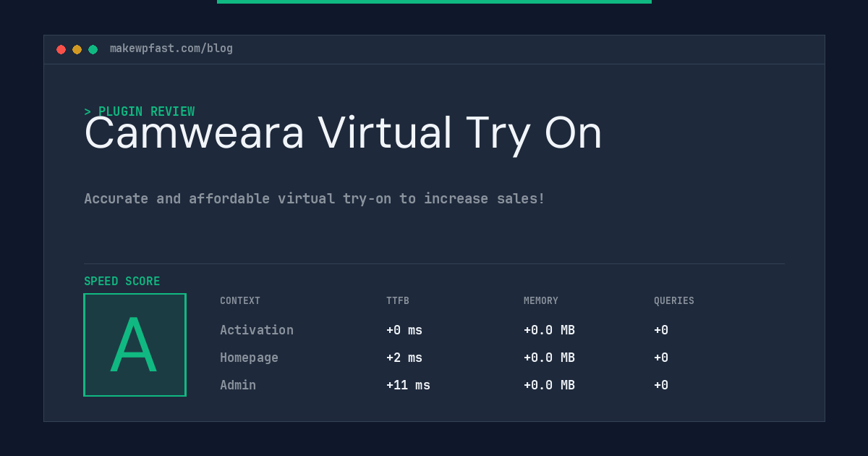
Task: Click the makewpfast.com/blog address text
Action: pos(171,48)
